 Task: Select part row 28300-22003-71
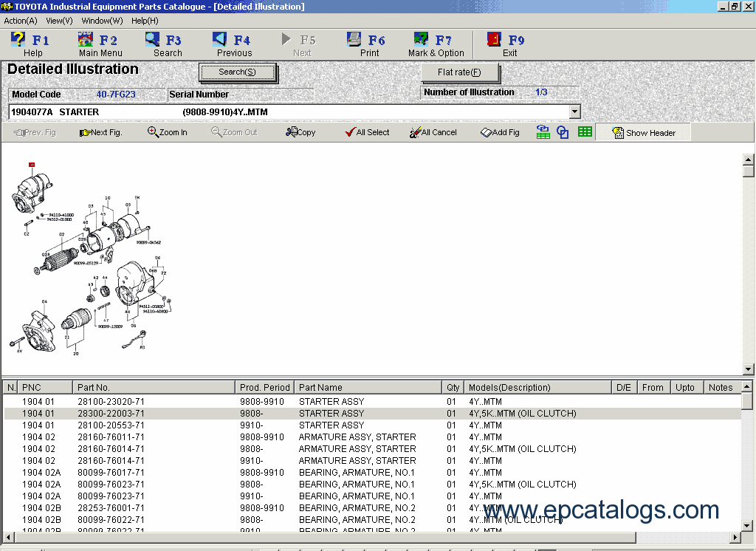pyautogui.click(x=372, y=414)
